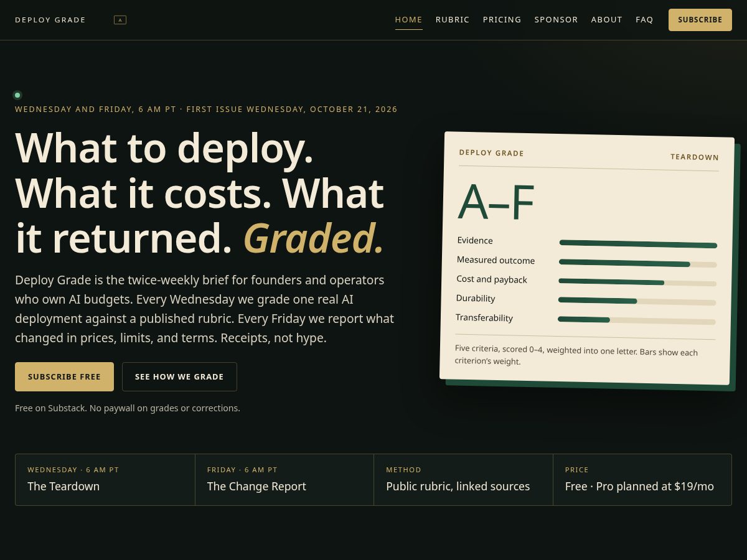Click the 'Free on Substack' note
This screenshot has width=747, height=560.
click(128, 408)
